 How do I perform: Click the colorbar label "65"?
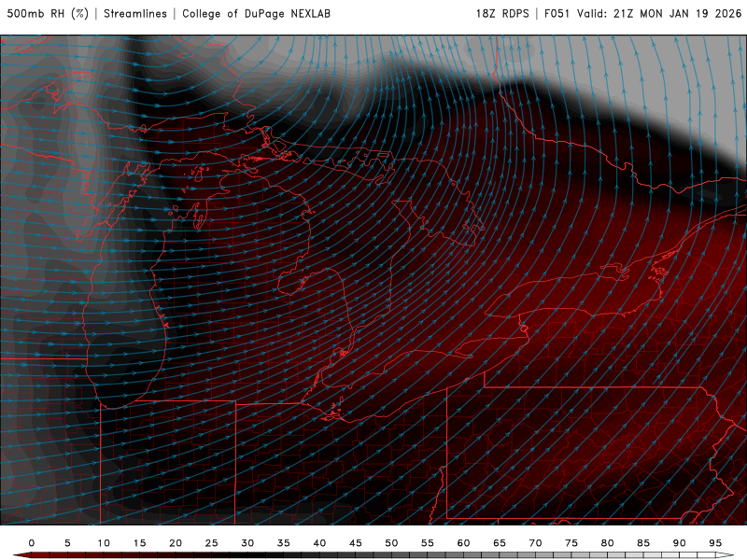500,543
